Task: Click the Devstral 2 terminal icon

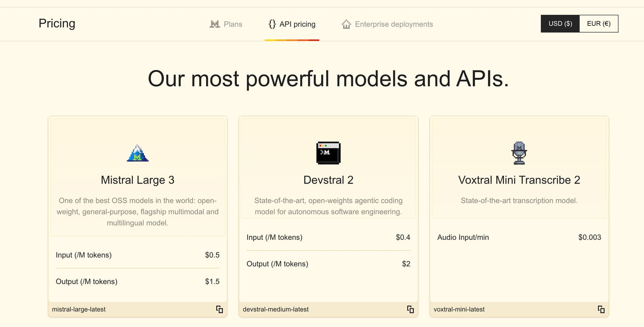Action: click(x=328, y=153)
